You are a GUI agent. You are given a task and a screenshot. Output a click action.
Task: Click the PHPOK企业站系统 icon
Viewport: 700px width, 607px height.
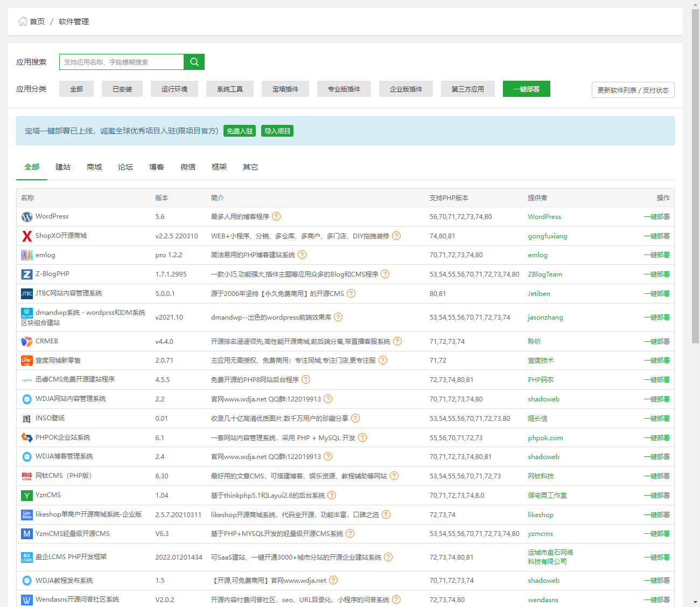[27, 438]
